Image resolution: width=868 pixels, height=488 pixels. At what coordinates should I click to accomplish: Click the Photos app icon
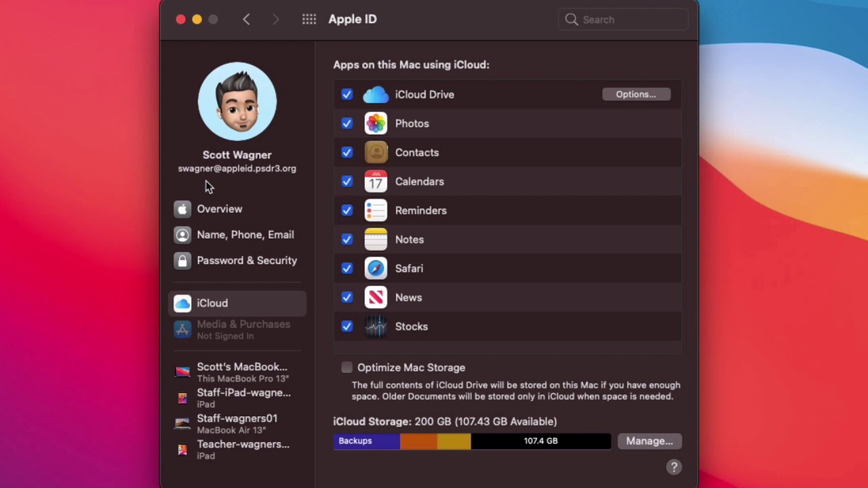pyautogui.click(x=376, y=123)
